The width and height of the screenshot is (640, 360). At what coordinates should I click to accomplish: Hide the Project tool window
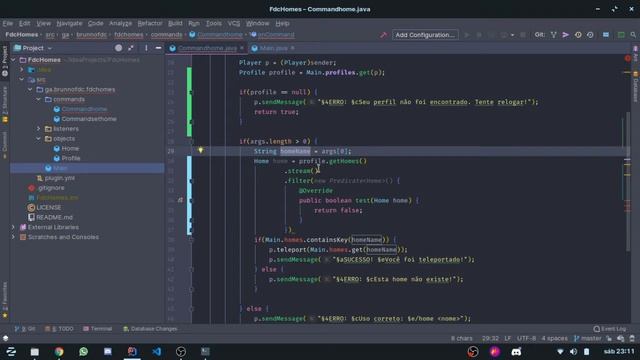(x=158, y=48)
